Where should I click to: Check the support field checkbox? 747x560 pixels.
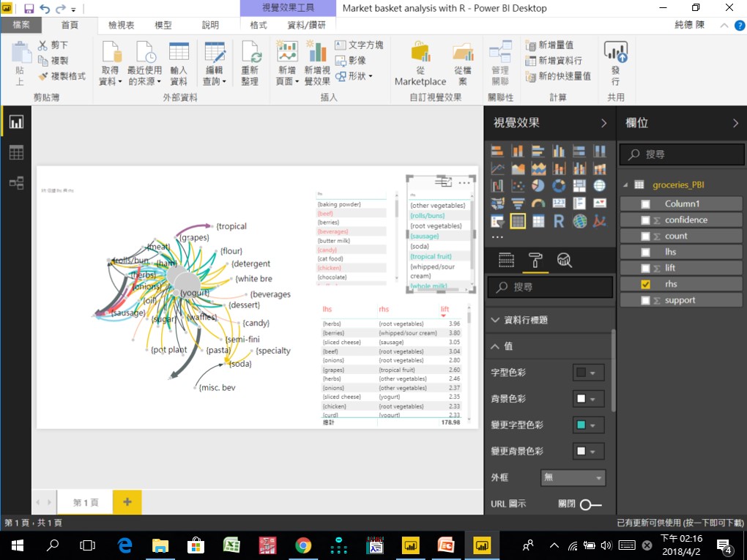click(645, 300)
